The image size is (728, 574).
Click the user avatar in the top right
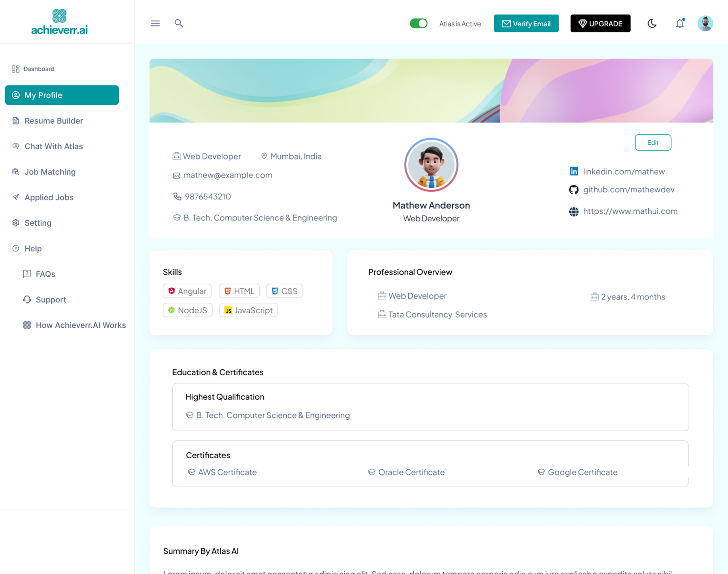[705, 23]
